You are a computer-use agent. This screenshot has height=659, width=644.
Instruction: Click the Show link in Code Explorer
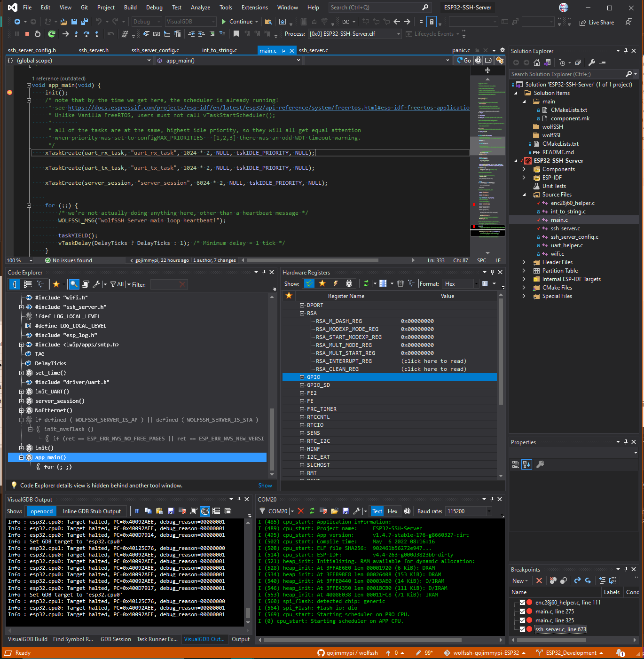tap(265, 485)
